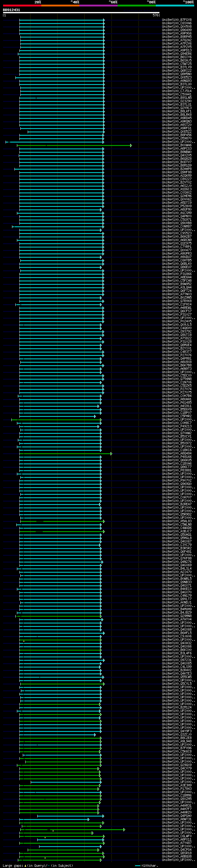This screenshot has width=197, height=868.
Task: Select the hit UniRef100_P61485
Action: (x=177, y=403)
